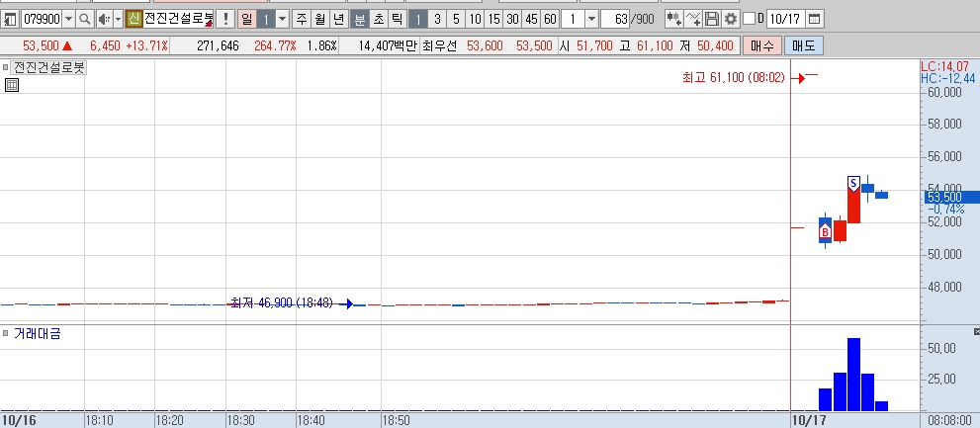Click the candle count field showing 63

(615, 19)
